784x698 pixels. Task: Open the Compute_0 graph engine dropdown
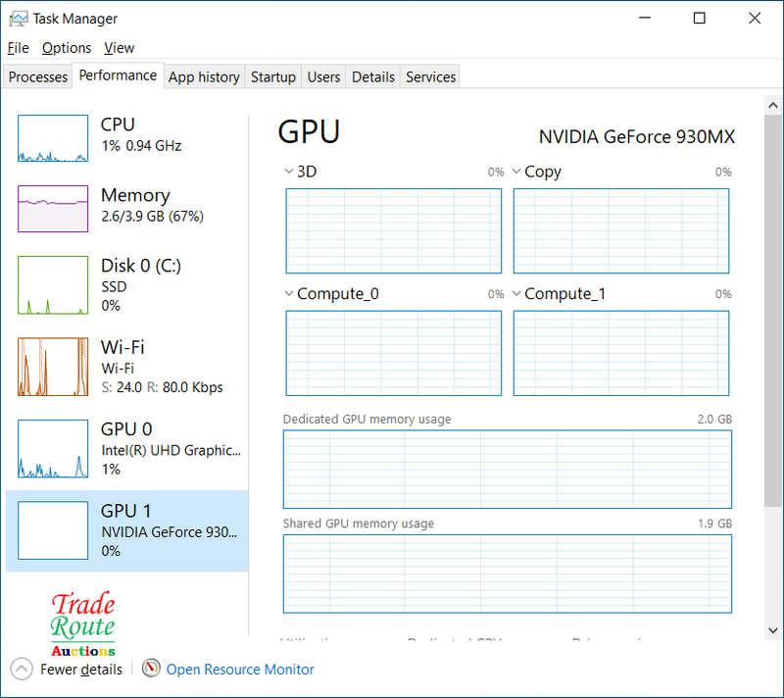pos(288,293)
